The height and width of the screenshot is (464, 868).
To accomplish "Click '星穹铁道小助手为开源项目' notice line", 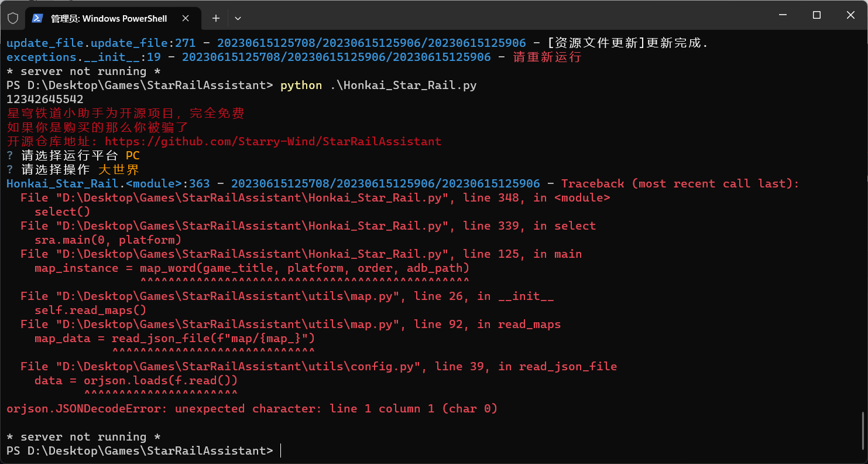I will (x=126, y=113).
